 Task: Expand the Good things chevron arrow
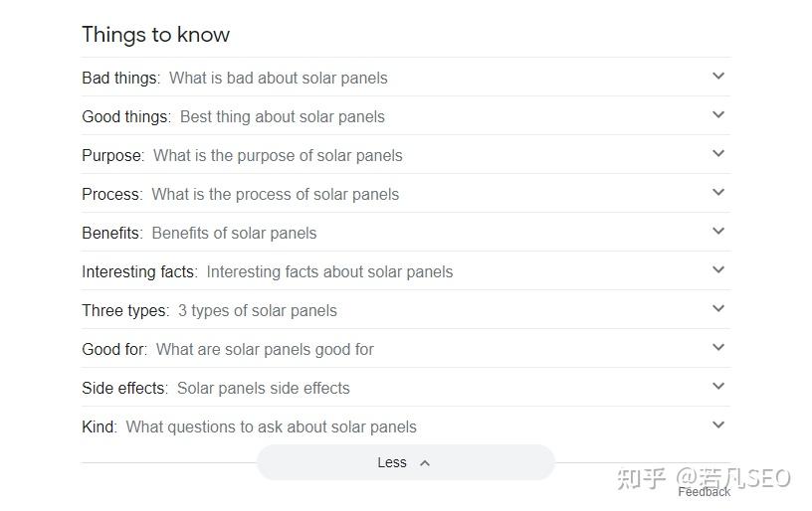[718, 115]
